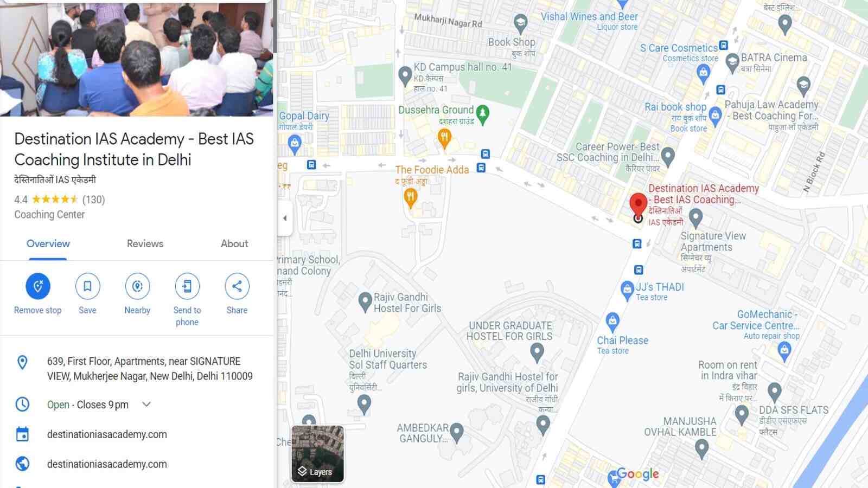Open Nearby search icon
Image resolution: width=868 pixels, height=488 pixels.
(x=137, y=286)
